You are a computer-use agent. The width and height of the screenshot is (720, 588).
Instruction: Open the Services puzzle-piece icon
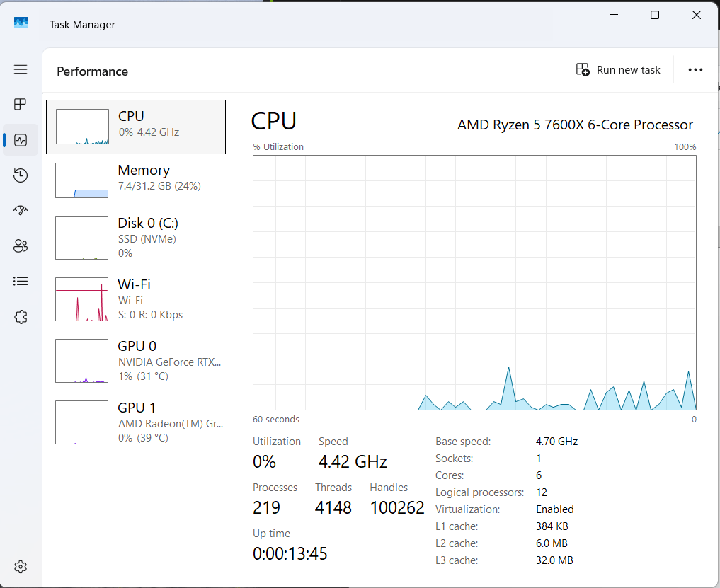point(21,317)
